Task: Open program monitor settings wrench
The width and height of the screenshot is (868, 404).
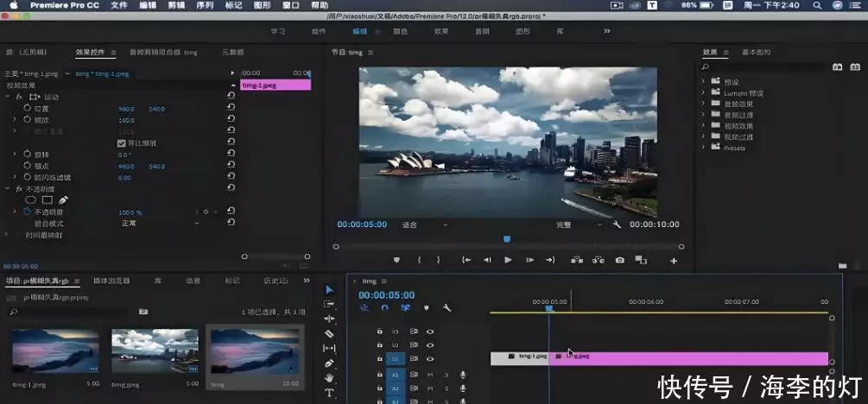Action: click(x=618, y=224)
